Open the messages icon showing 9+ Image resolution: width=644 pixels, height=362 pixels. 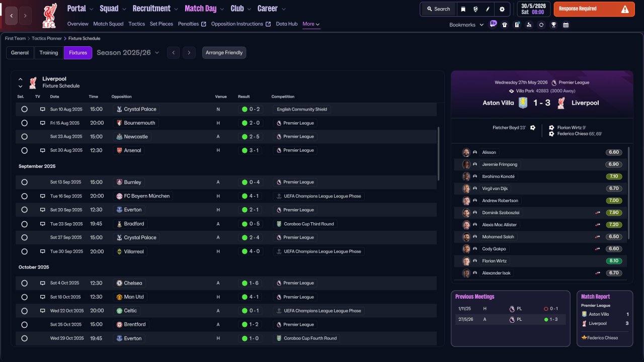tap(493, 24)
